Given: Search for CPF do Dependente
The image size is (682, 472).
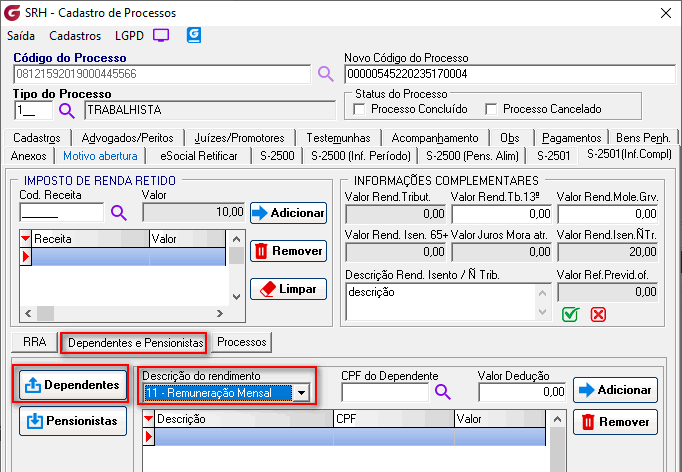Looking at the screenshot, I should pyautogui.click(x=441, y=392).
